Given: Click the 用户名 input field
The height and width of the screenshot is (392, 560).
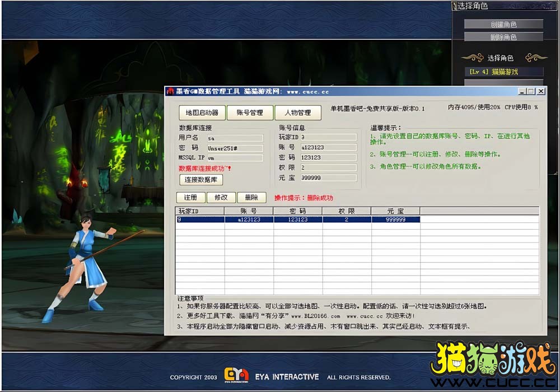Looking at the screenshot, I should (x=235, y=138).
